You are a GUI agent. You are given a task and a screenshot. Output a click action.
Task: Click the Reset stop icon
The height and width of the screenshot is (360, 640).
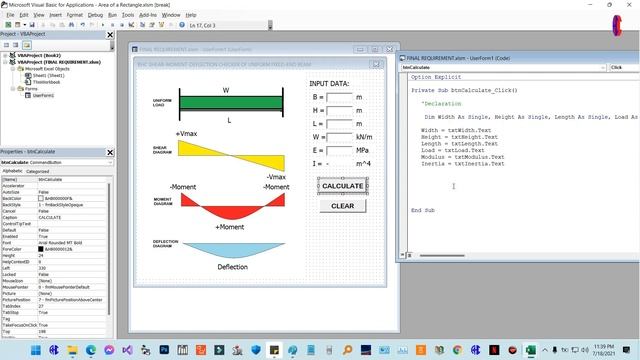(x=122, y=25)
